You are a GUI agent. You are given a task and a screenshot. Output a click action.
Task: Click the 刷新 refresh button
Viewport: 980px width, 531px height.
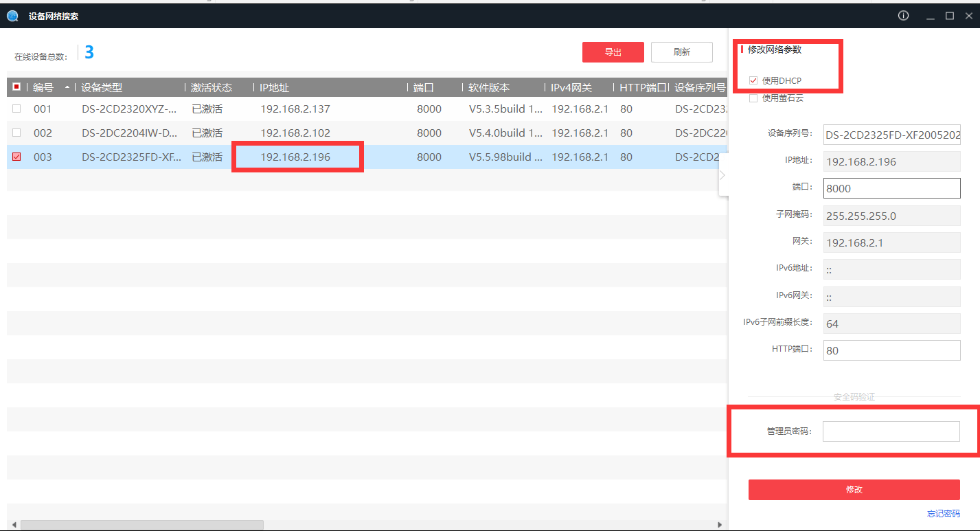coord(682,52)
